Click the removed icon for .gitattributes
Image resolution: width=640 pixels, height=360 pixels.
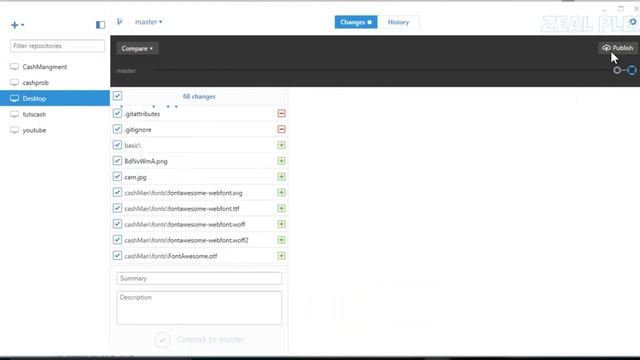(x=281, y=113)
